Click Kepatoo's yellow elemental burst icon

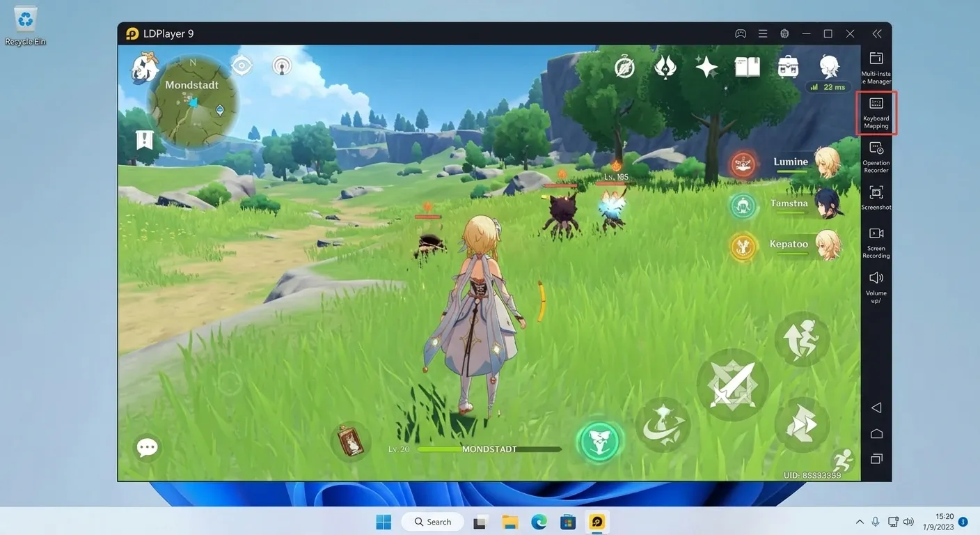tap(743, 247)
